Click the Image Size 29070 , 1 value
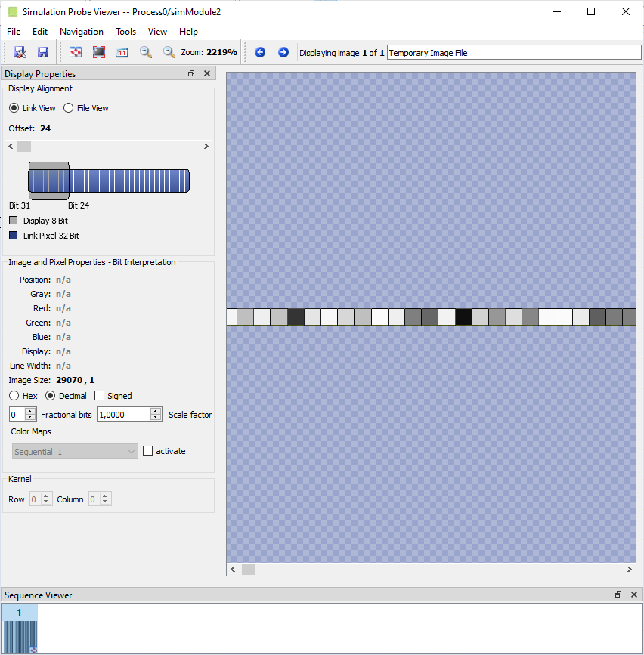Screen dimensions: 644x655 tap(76, 380)
